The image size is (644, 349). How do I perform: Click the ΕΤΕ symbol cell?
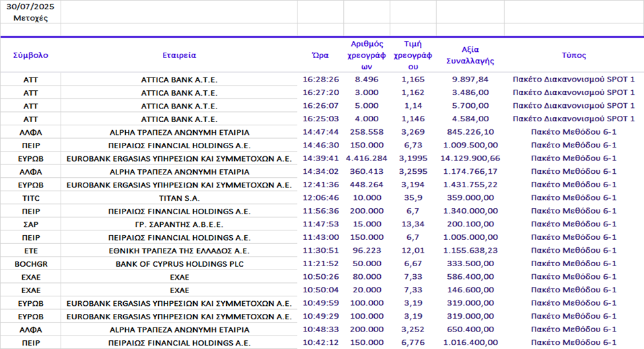[x=30, y=251]
